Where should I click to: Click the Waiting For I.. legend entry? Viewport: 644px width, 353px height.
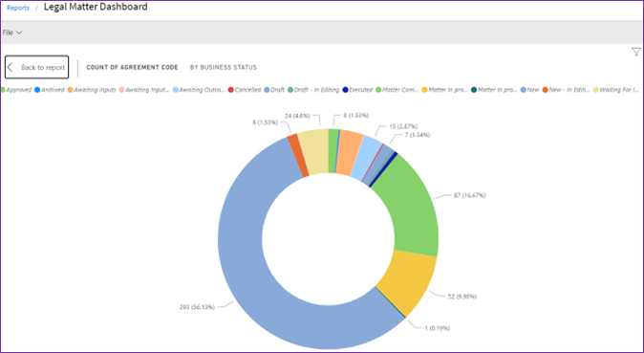(x=616, y=90)
